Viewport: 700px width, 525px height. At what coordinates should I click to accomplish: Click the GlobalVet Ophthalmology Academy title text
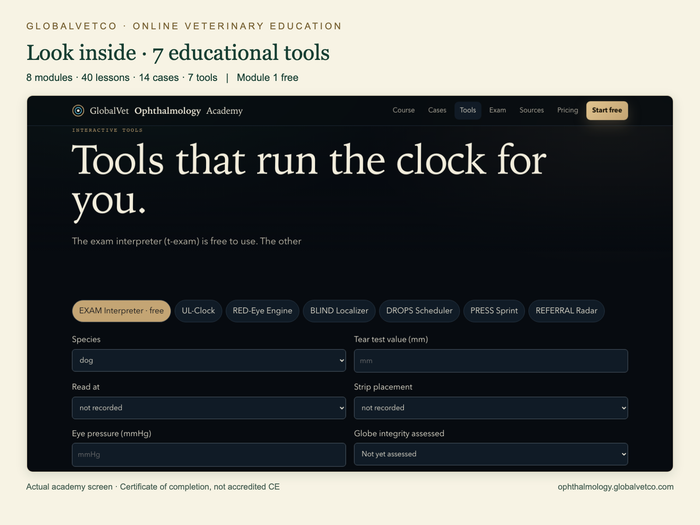pyautogui.click(x=166, y=111)
